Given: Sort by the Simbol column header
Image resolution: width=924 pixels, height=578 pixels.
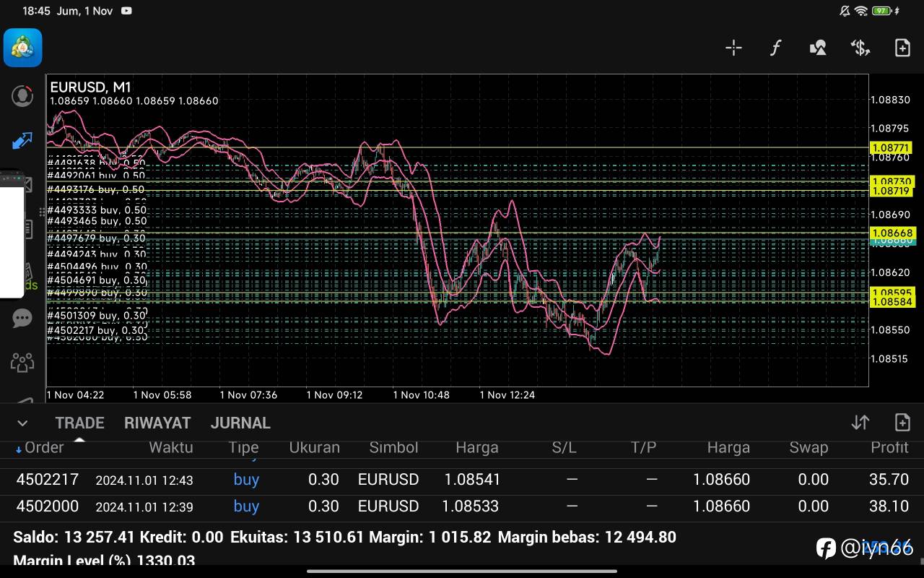Looking at the screenshot, I should point(393,447).
